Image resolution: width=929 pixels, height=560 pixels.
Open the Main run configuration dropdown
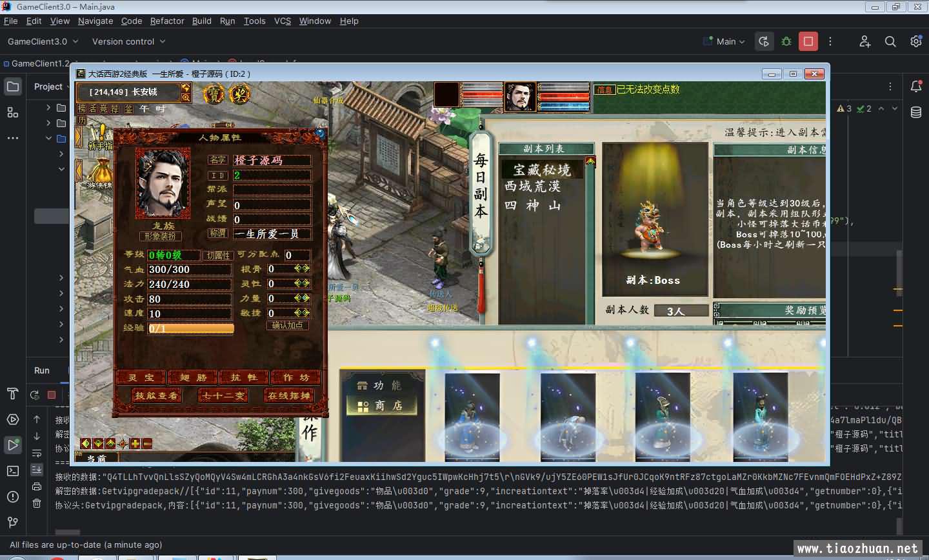click(x=725, y=41)
